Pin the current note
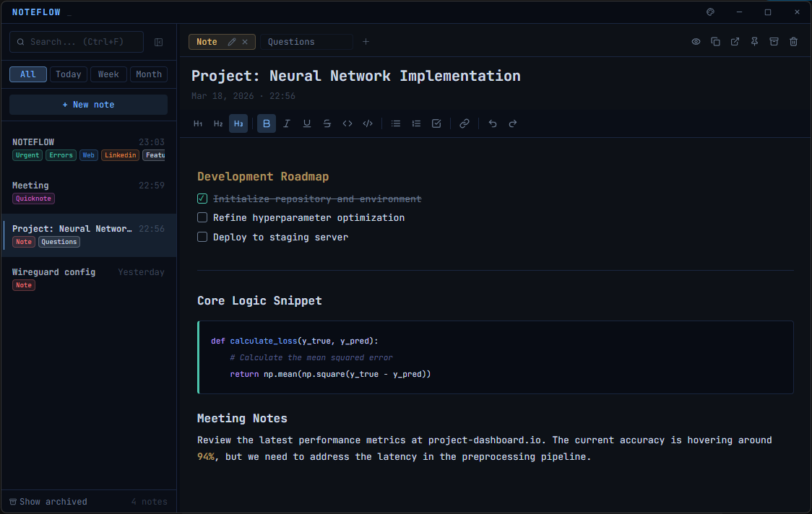Viewport: 812px width, 514px height. [x=754, y=42]
